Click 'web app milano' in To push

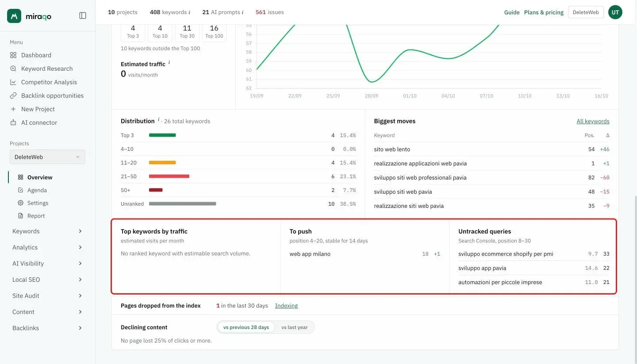click(310, 254)
